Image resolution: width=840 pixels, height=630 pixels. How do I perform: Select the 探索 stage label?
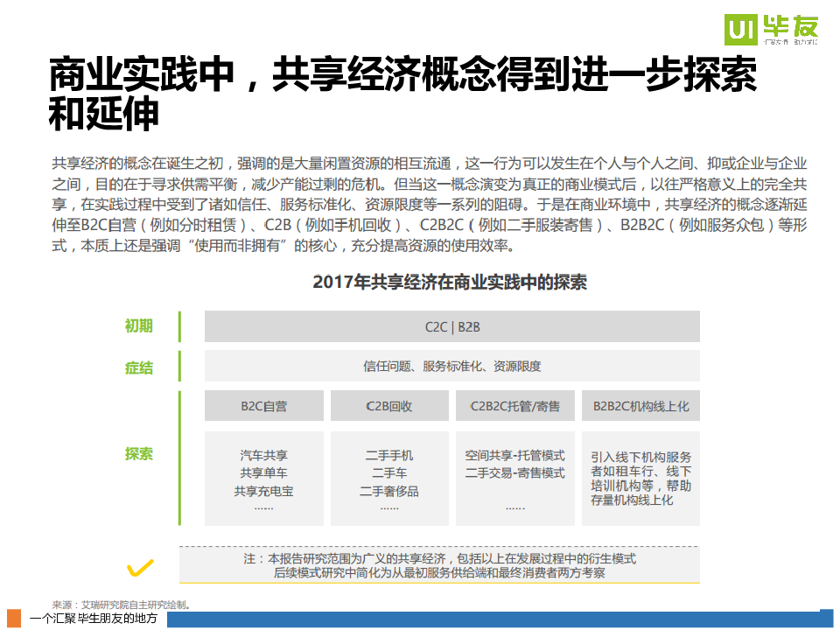coord(138,453)
